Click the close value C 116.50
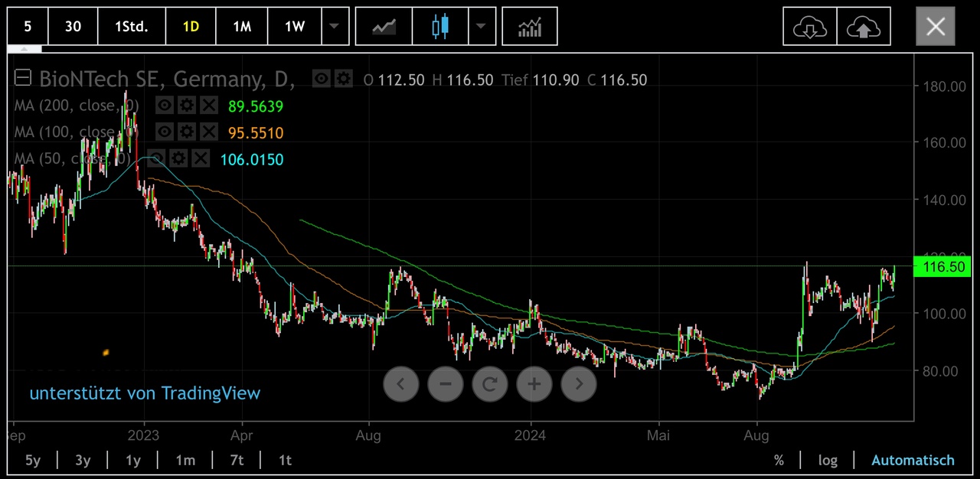The image size is (980, 479). (617, 80)
